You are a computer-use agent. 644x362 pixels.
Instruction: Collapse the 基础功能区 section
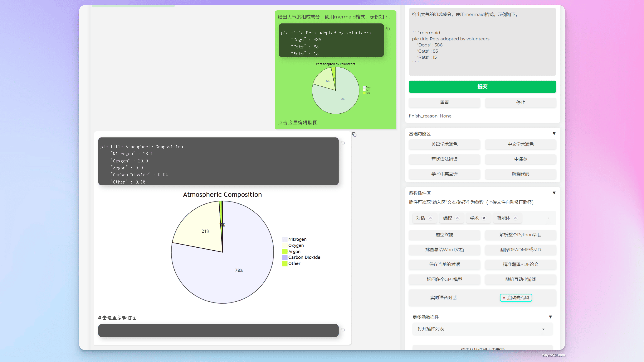[x=554, y=134]
